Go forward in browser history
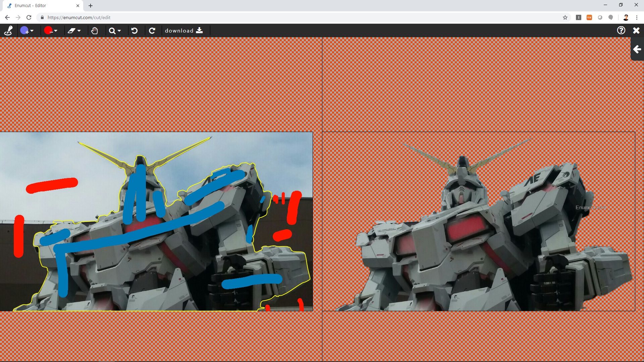 [18, 17]
